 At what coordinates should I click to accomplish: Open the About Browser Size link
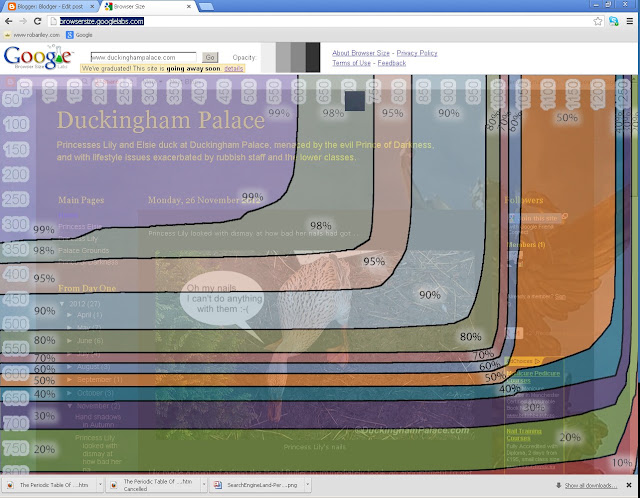pos(361,53)
